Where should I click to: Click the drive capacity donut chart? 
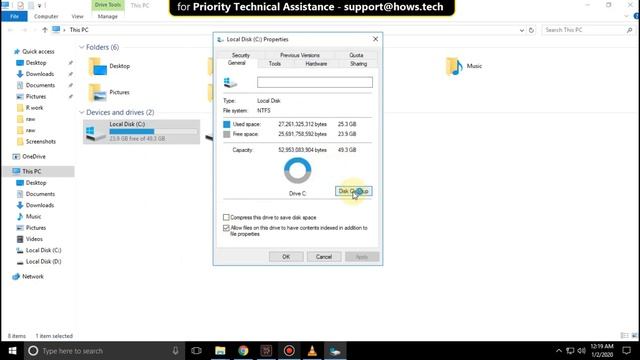coord(298,171)
